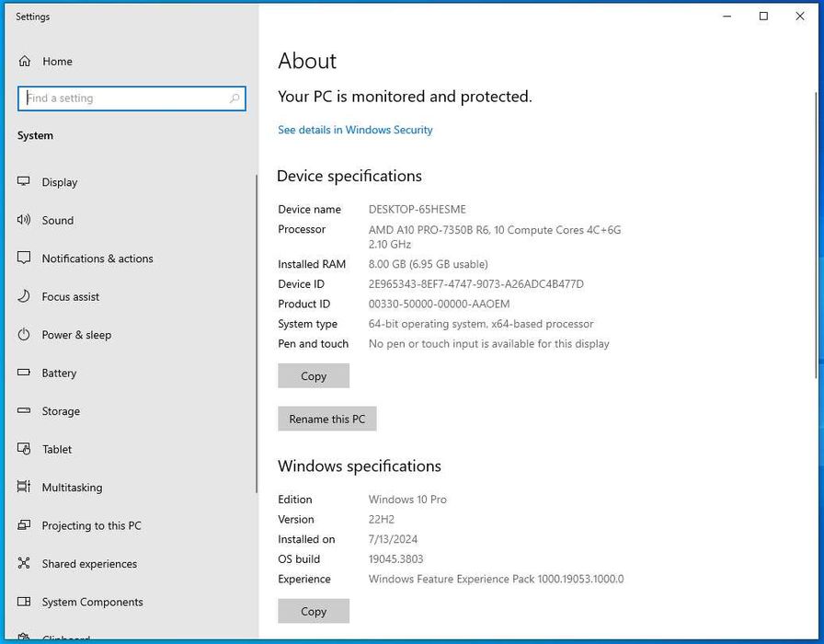
Task: Click the Device specifications heading
Action: [349, 176]
